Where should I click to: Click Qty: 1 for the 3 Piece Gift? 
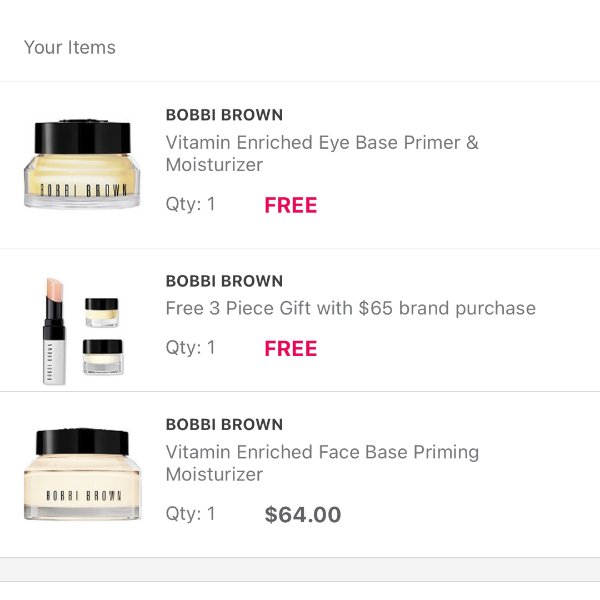click(190, 347)
